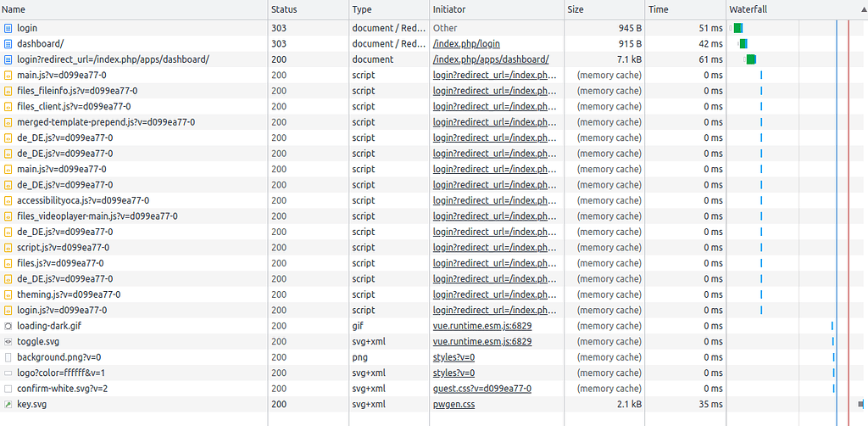Click the file icon next to background.png

pyautogui.click(x=8, y=357)
